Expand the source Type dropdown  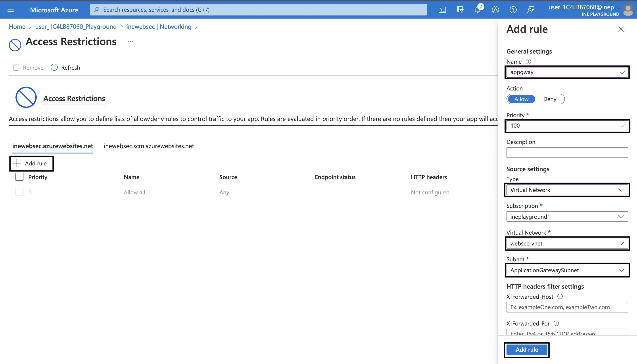click(x=567, y=190)
